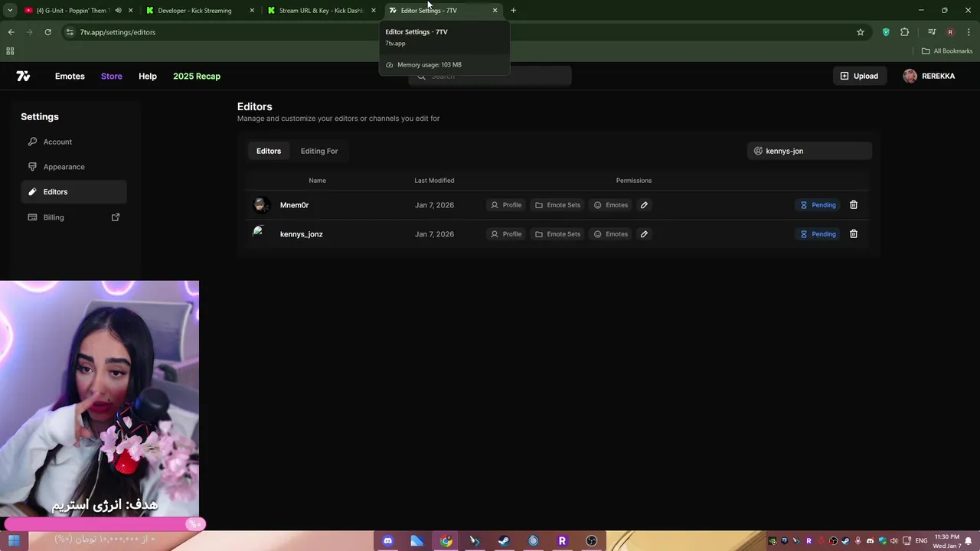Open the browser profile avatar
Screen dimensions: 980x551
[x=950, y=32]
